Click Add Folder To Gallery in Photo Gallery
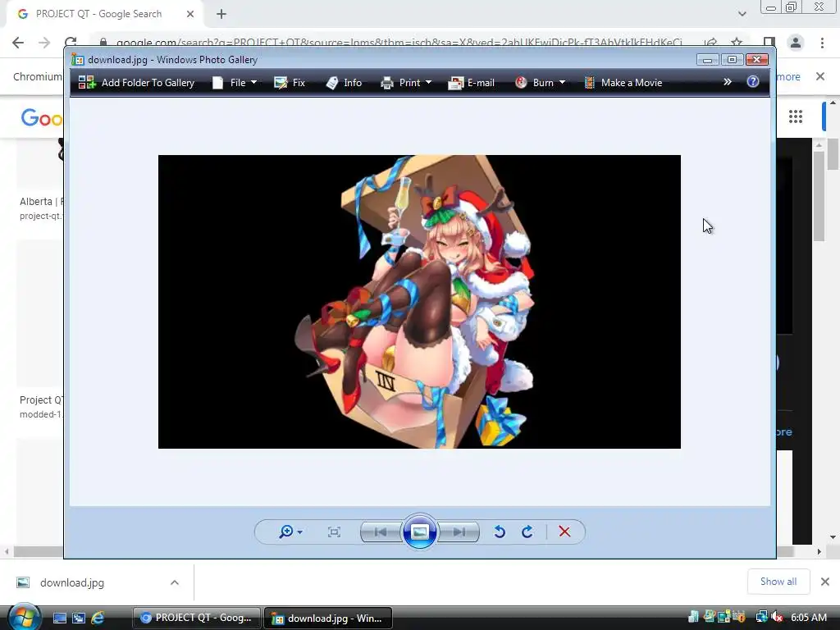 136,83
